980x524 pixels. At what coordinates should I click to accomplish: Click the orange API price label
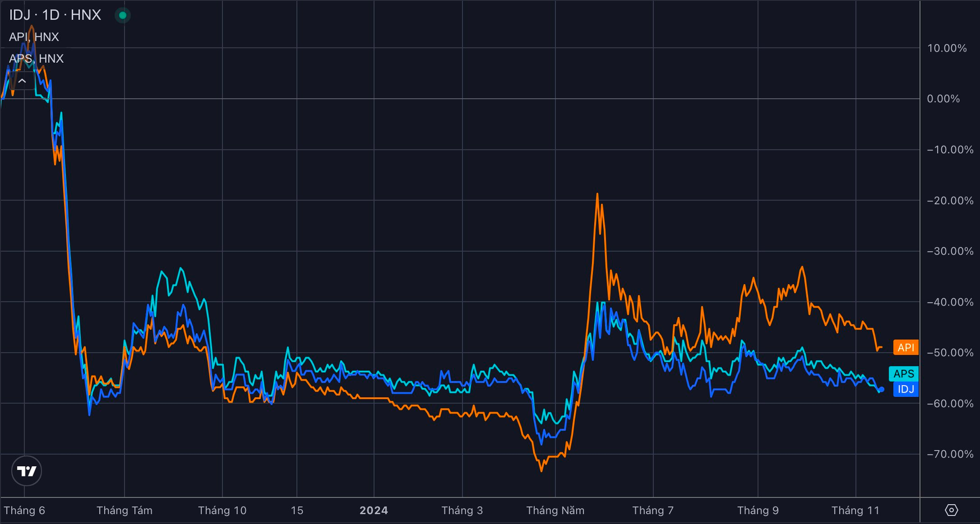pyautogui.click(x=906, y=347)
